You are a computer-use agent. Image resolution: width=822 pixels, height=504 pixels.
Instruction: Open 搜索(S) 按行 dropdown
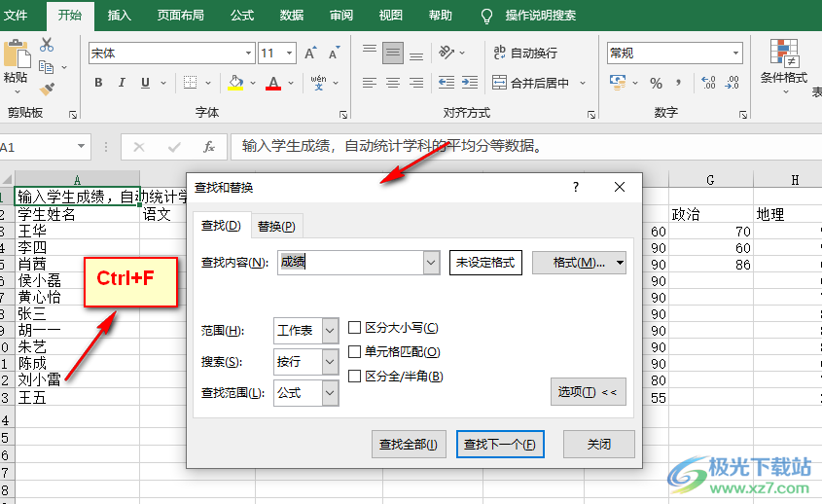(330, 362)
